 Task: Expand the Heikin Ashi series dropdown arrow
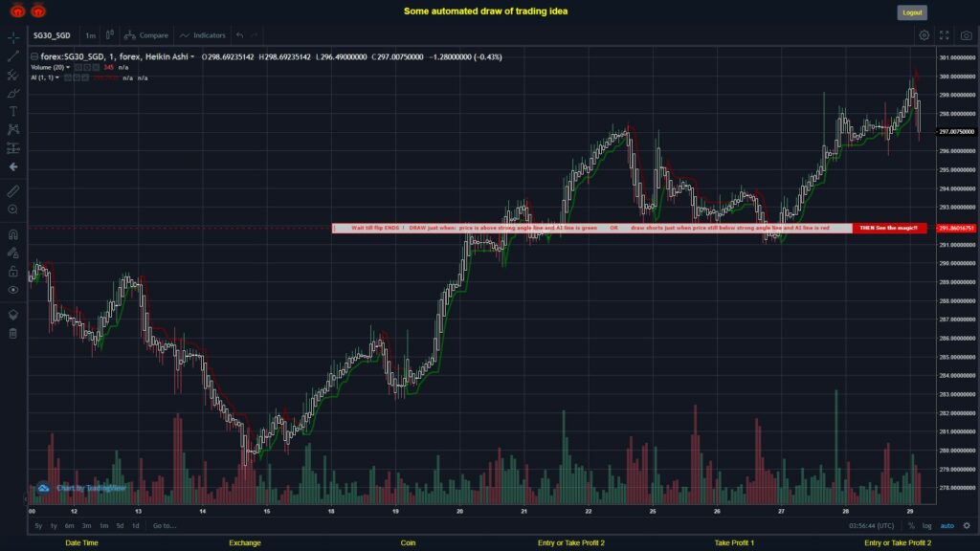192,56
